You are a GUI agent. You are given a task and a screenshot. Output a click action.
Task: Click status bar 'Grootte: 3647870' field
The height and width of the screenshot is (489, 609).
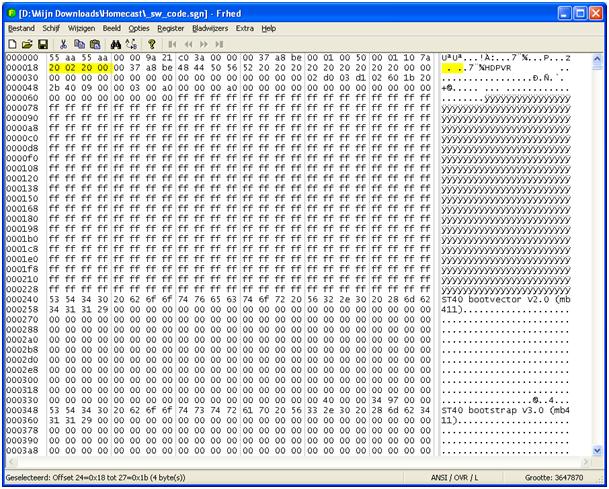pos(554,478)
